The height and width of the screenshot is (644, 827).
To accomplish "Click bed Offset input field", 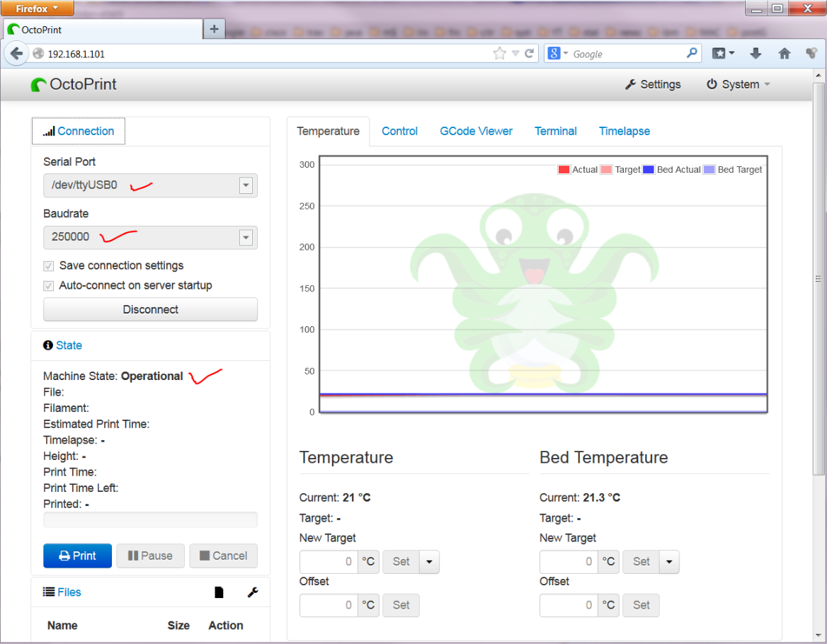I will click(569, 605).
